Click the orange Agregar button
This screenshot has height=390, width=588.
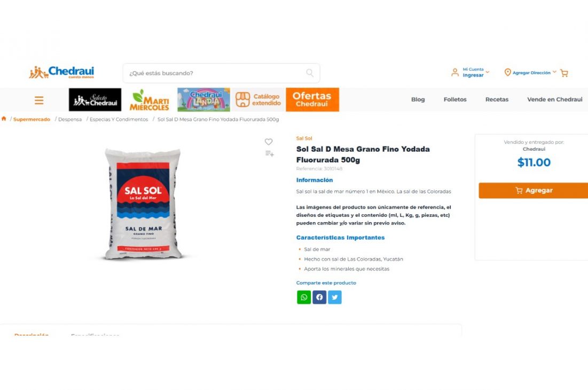533,191
